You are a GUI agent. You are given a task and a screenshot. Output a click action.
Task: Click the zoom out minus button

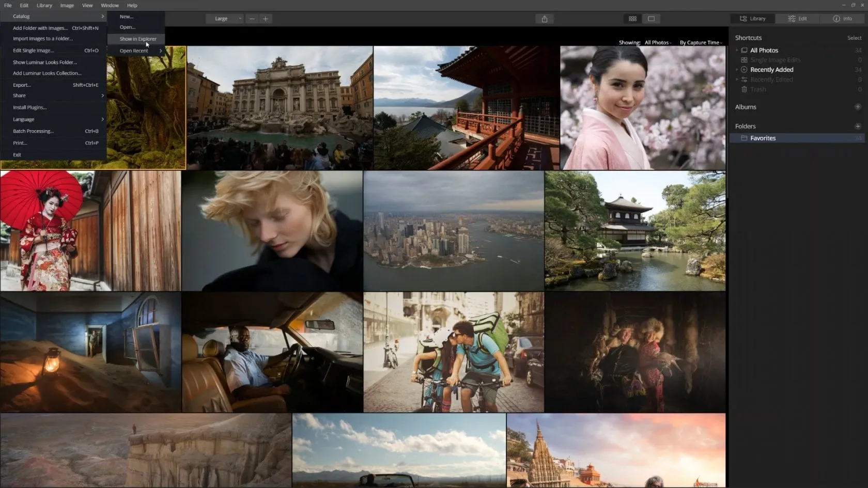point(252,19)
